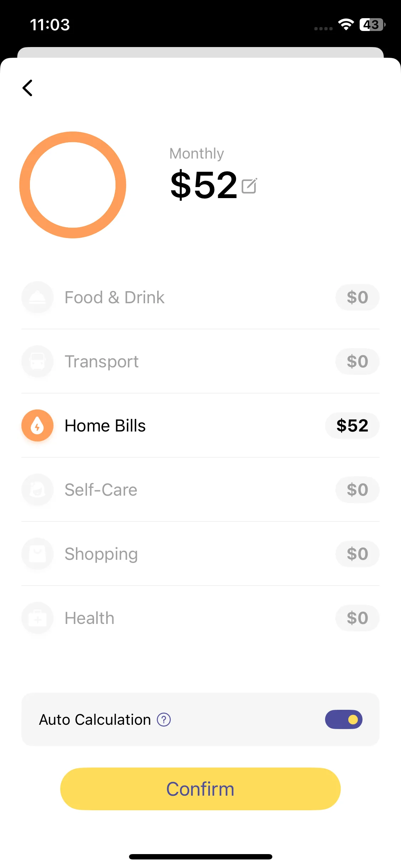Change the Transport $0 budget amount
The height and width of the screenshot is (868, 401).
(357, 361)
